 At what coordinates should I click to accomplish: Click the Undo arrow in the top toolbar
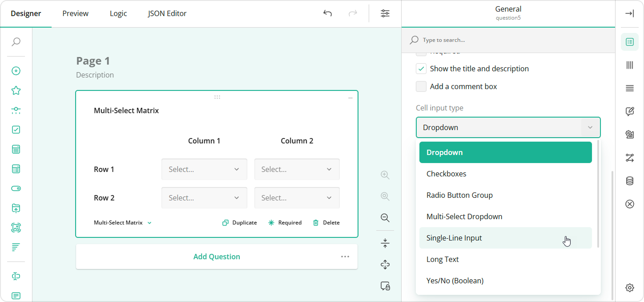coord(328,13)
